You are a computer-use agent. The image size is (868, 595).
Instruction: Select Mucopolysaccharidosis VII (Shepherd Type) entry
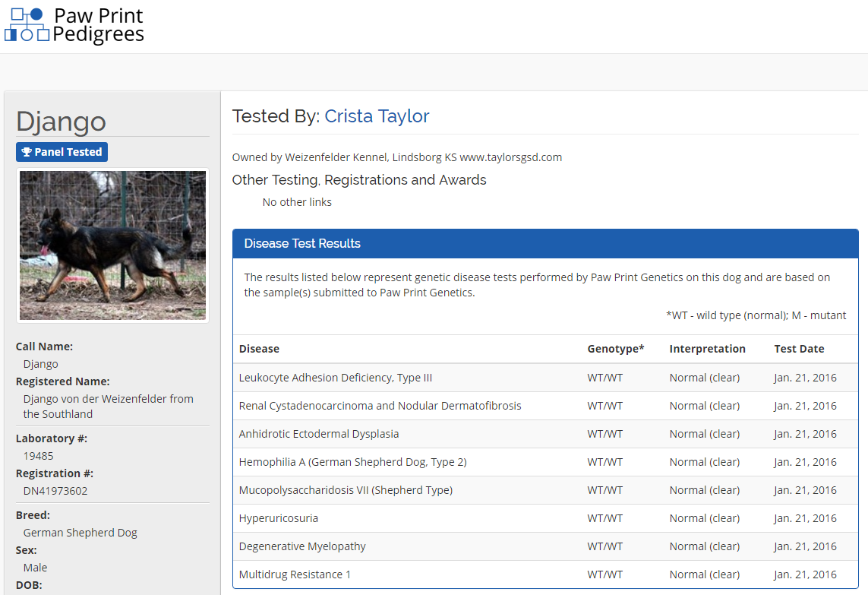(x=346, y=490)
